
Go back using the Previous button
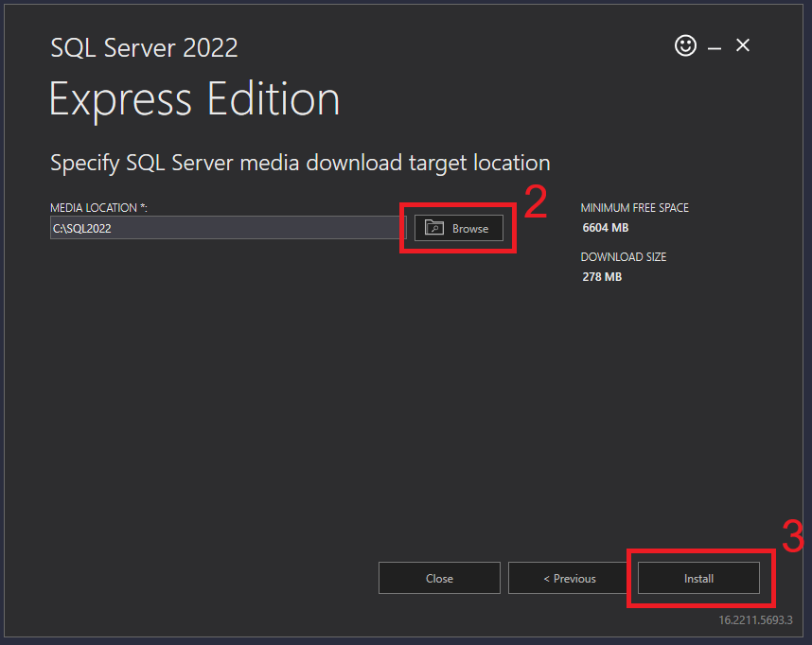(569, 578)
